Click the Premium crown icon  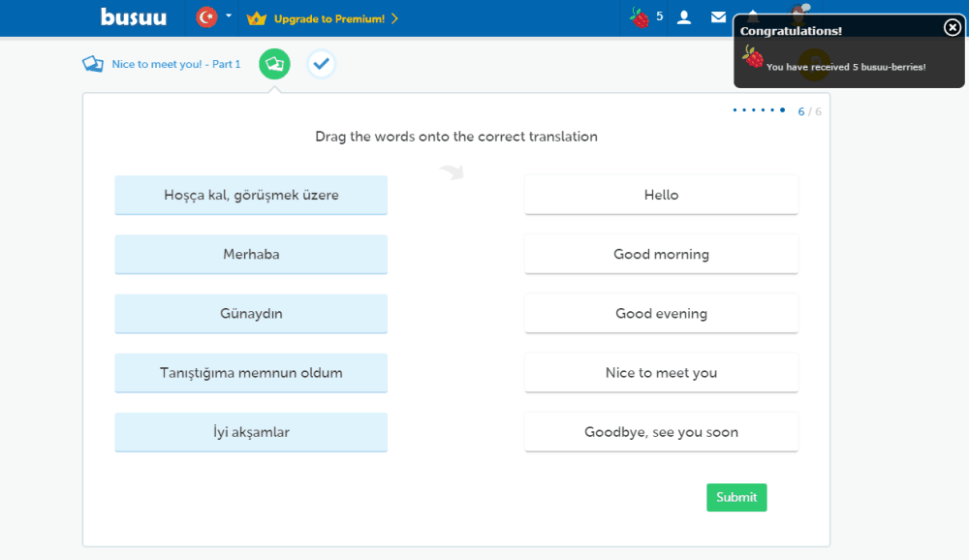point(257,18)
